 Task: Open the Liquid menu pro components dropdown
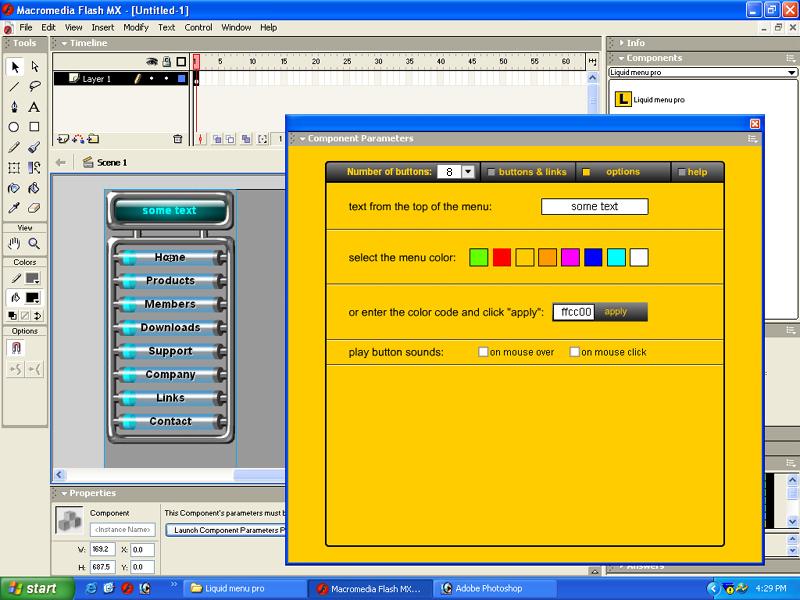[791, 72]
